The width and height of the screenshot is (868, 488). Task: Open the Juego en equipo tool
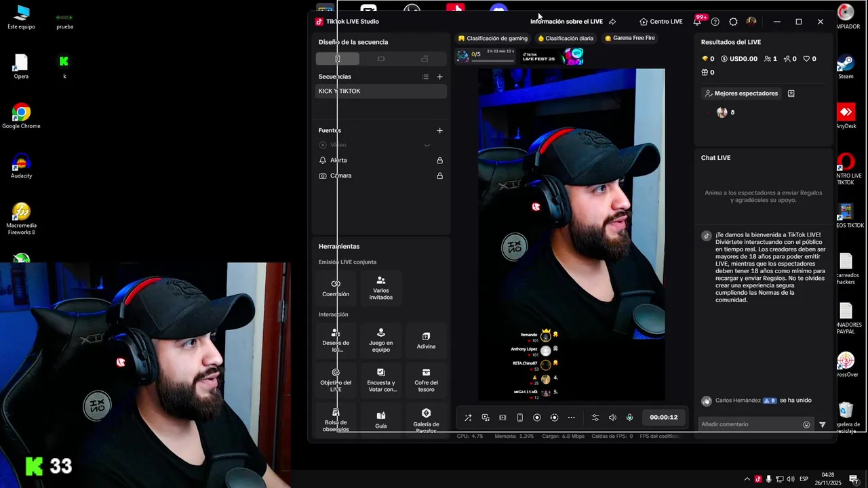coord(381,340)
